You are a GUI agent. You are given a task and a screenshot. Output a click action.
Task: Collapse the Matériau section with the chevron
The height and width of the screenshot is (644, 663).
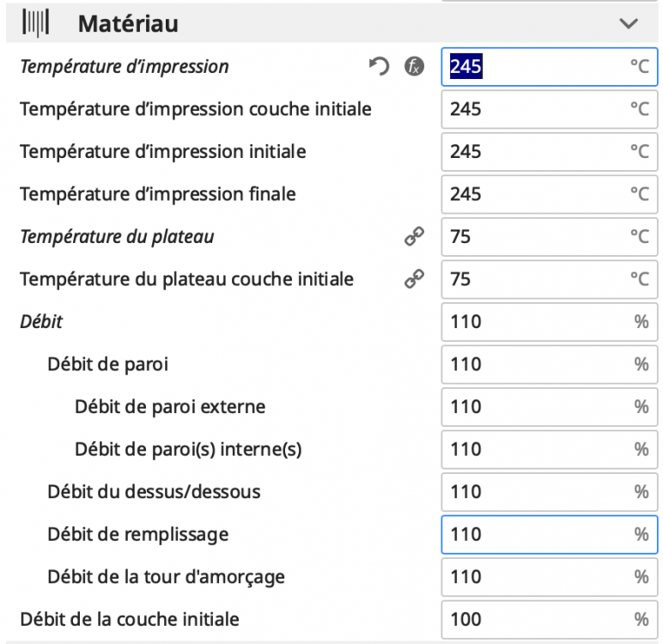[629, 24]
